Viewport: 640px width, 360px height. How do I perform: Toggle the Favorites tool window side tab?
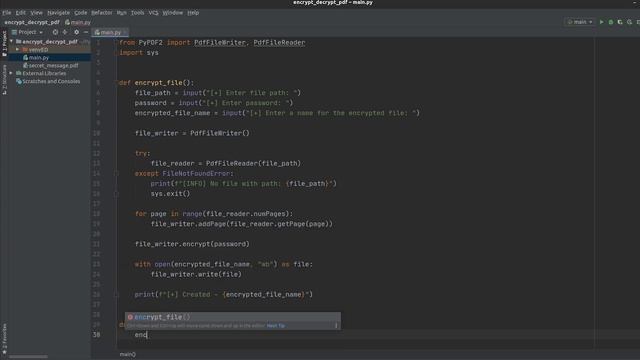[4, 339]
